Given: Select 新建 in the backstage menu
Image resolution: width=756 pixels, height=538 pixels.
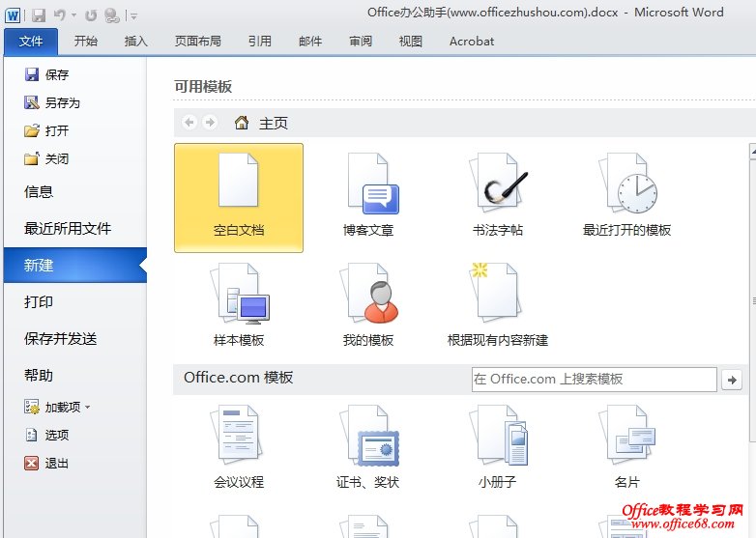Looking at the screenshot, I should tap(75, 265).
